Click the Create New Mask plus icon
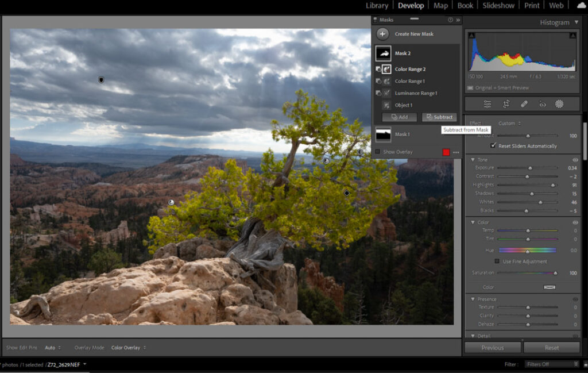The image size is (588, 373). point(382,34)
